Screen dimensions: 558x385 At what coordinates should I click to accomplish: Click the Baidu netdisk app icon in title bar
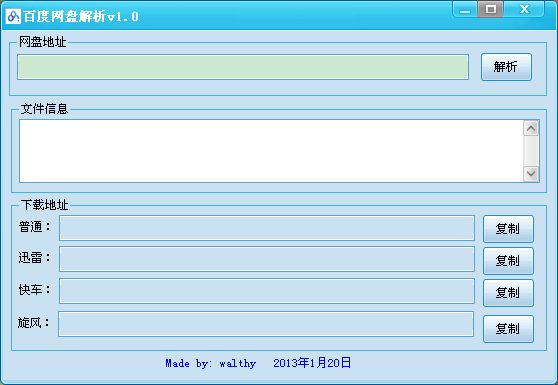tap(13, 16)
